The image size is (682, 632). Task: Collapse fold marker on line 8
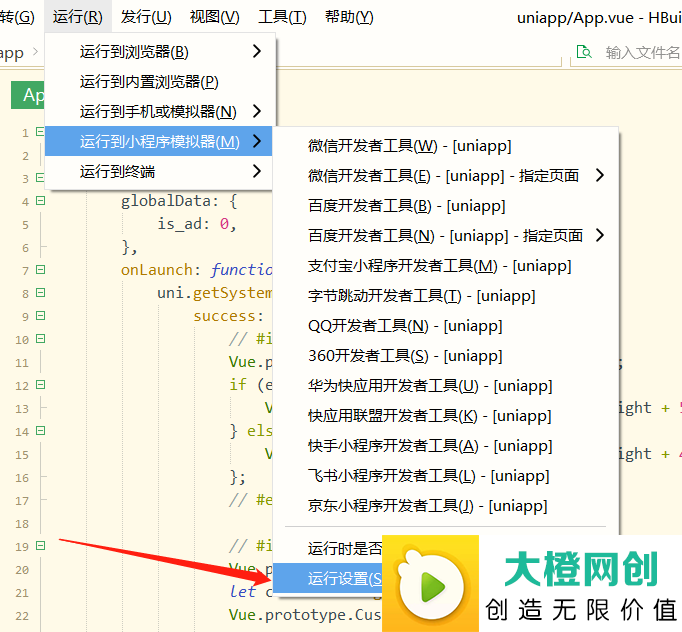40,293
